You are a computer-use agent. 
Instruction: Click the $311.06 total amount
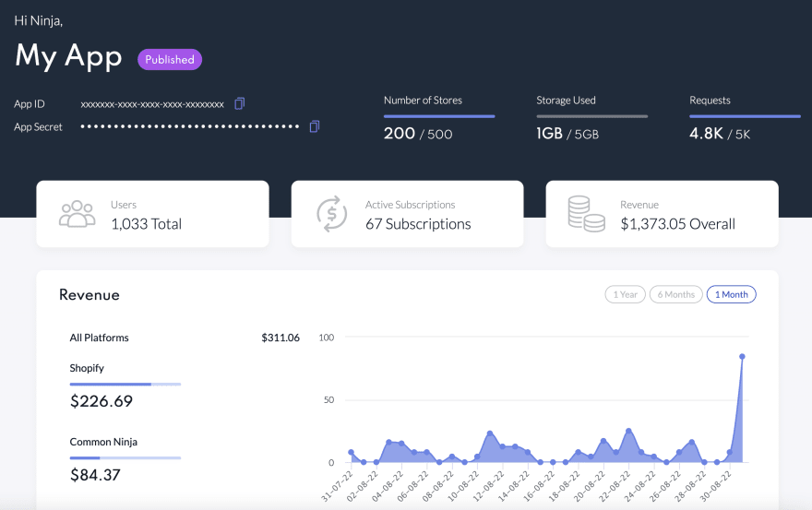click(281, 338)
